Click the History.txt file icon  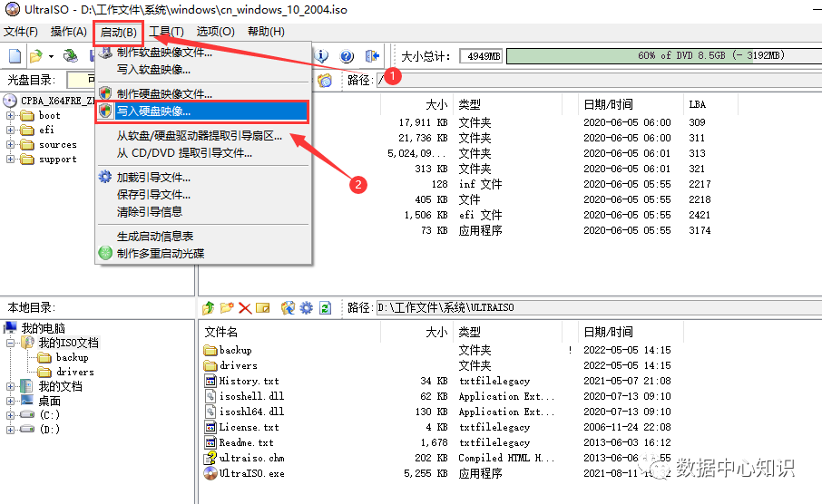210,381
